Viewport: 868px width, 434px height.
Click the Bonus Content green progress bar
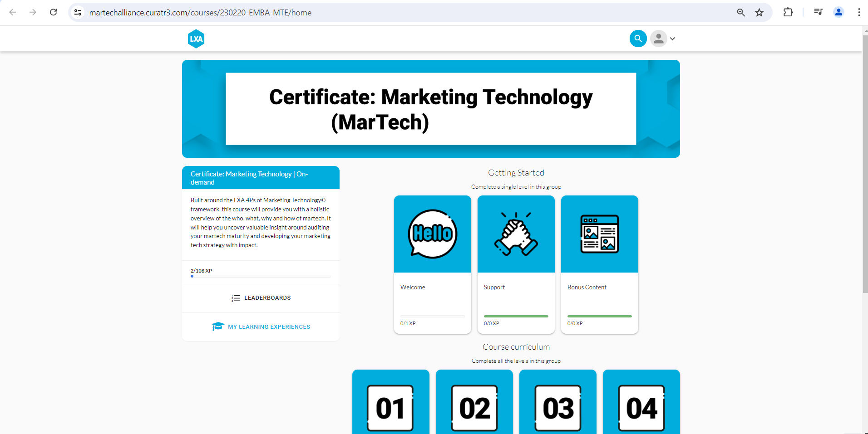(x=600, y=316)
